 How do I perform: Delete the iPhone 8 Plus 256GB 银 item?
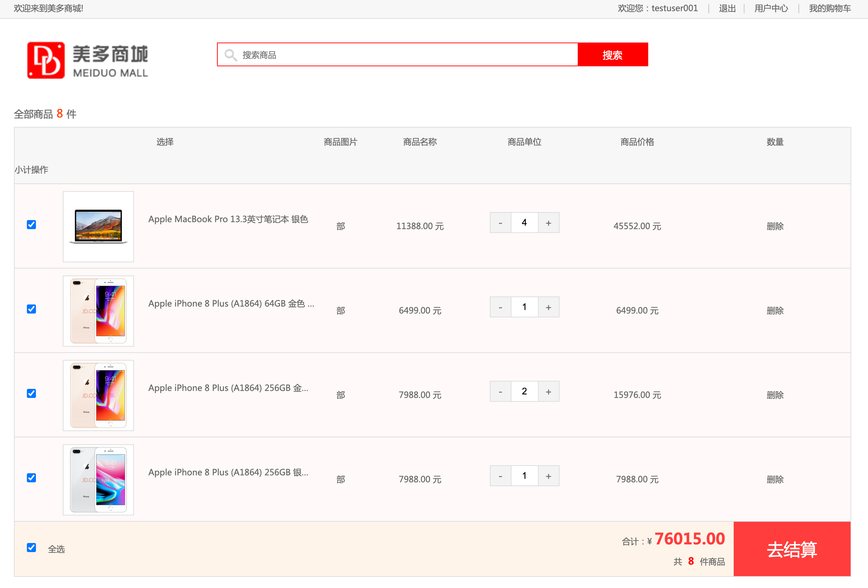tap(775, 479)
